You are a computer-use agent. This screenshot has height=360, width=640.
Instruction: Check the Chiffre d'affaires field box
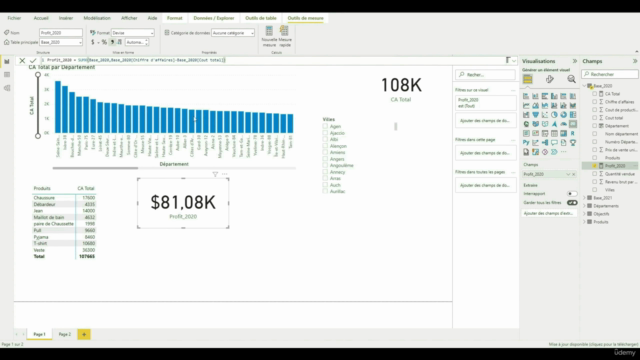coord(595,102)
